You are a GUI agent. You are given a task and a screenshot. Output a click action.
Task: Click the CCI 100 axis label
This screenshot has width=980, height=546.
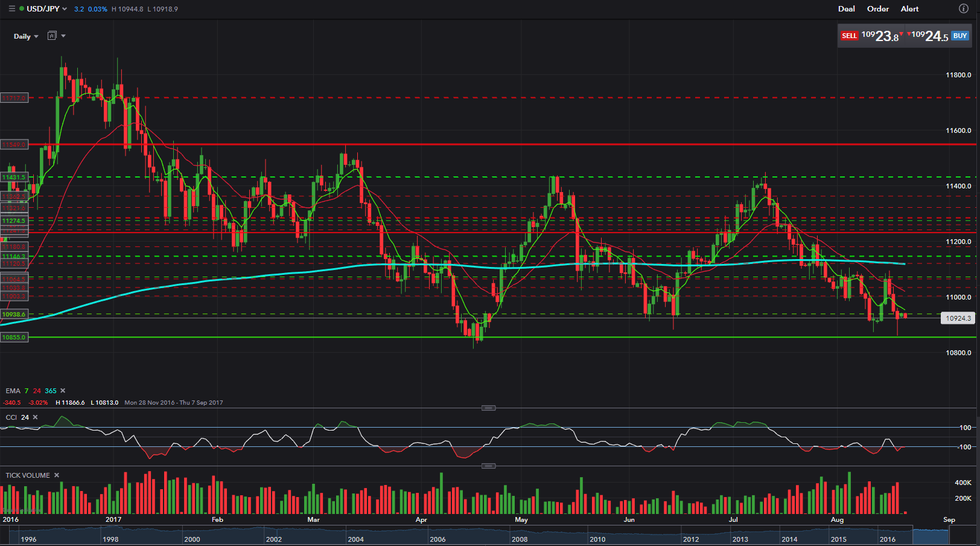[966, 428]
